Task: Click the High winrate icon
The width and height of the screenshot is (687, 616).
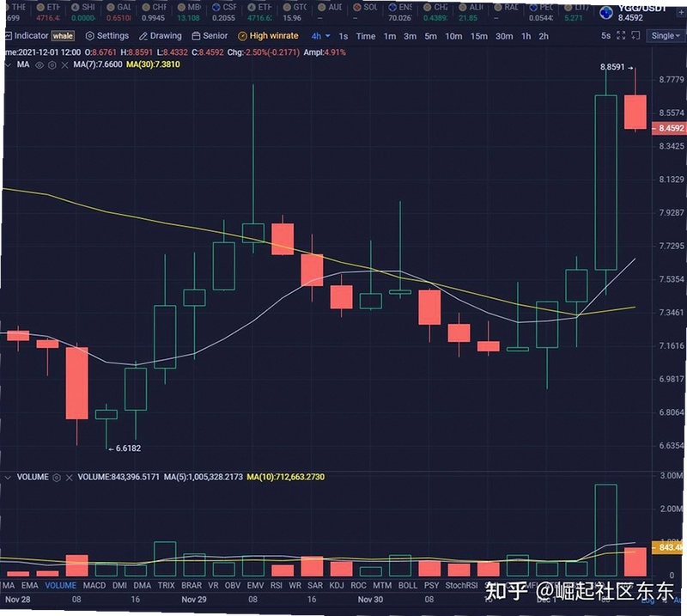Action: [242, 36]
